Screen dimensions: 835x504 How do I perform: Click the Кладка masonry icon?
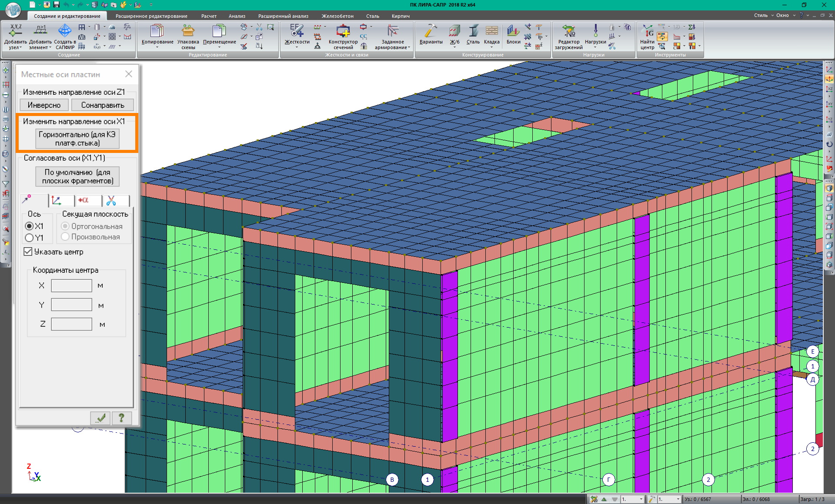point(491,31)
